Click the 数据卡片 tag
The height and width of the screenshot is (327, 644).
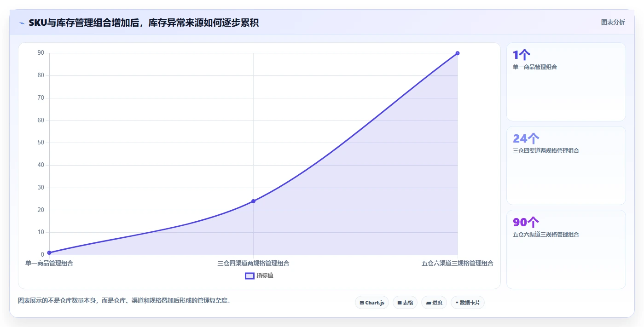click(x=468, y=303)
